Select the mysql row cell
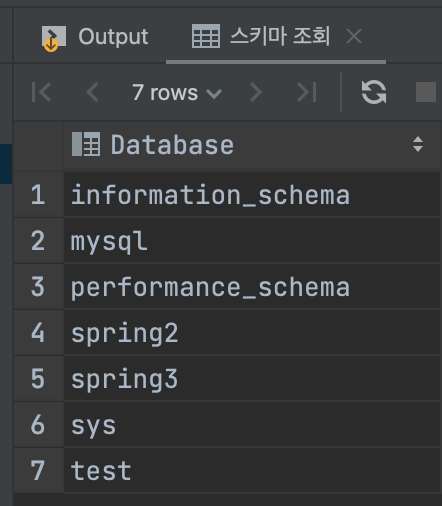This screenshot has height=506, width=442. pyautogui.click(x=252, y=240)
